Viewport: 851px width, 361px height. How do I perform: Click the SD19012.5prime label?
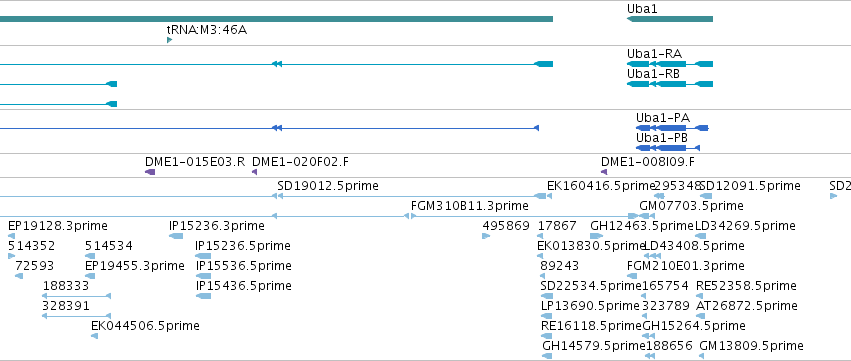click(328, 186)
